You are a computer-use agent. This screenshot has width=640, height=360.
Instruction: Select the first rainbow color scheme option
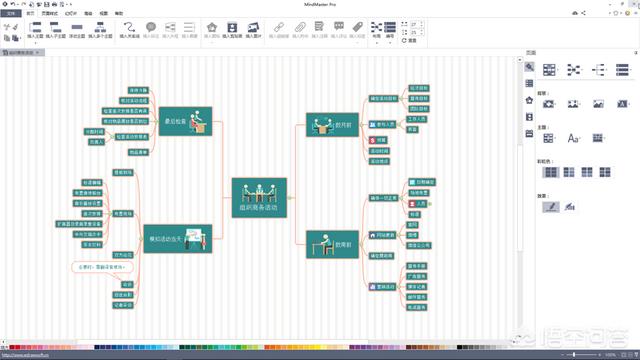[551, 172]
